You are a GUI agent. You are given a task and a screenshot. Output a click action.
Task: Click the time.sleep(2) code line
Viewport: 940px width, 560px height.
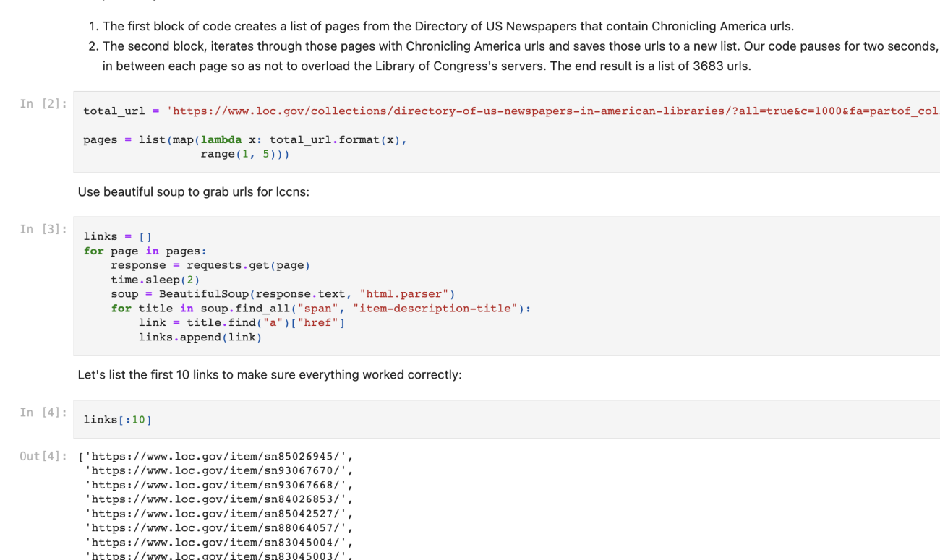point(155,280)
